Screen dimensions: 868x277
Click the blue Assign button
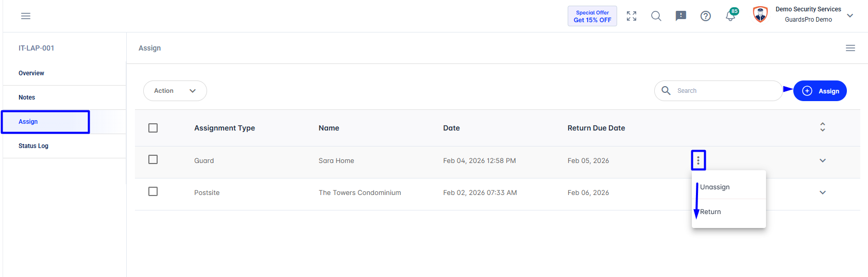pyautogui.click(x=820, y=91)
